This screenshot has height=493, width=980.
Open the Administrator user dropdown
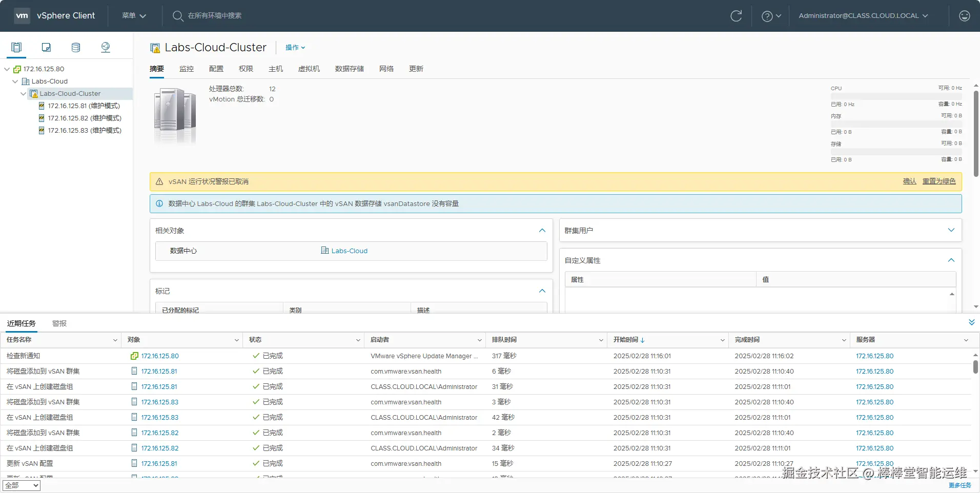(x=863, y=16)
